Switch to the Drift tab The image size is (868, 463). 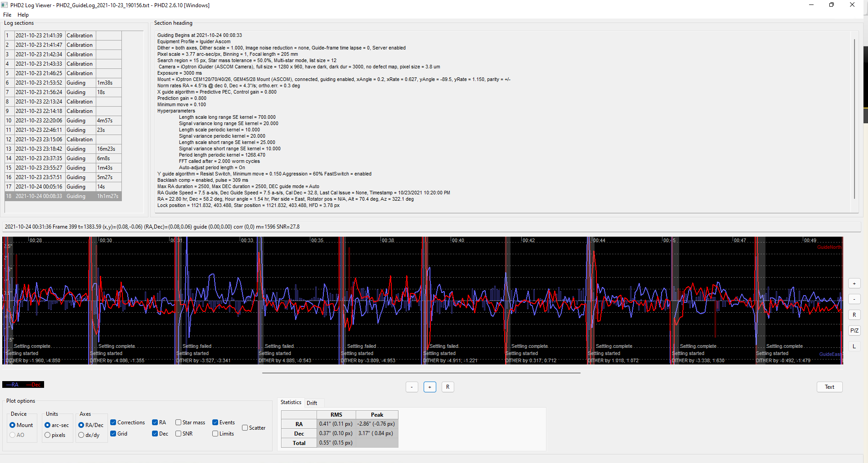[x=312, y=403]
